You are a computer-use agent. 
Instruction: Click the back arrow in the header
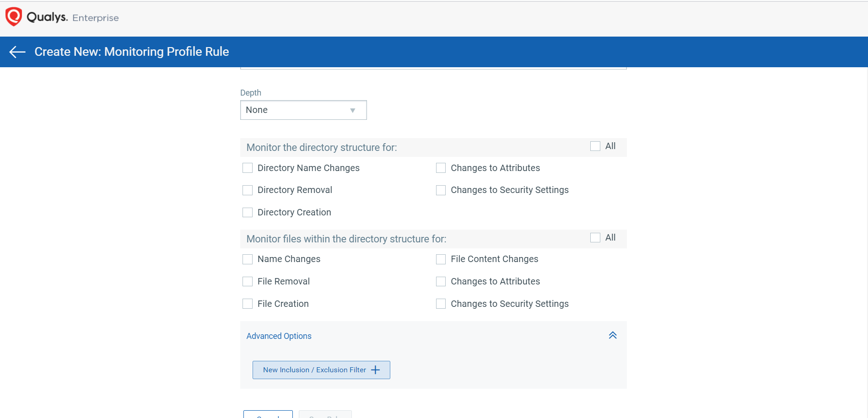coord(17,52)
